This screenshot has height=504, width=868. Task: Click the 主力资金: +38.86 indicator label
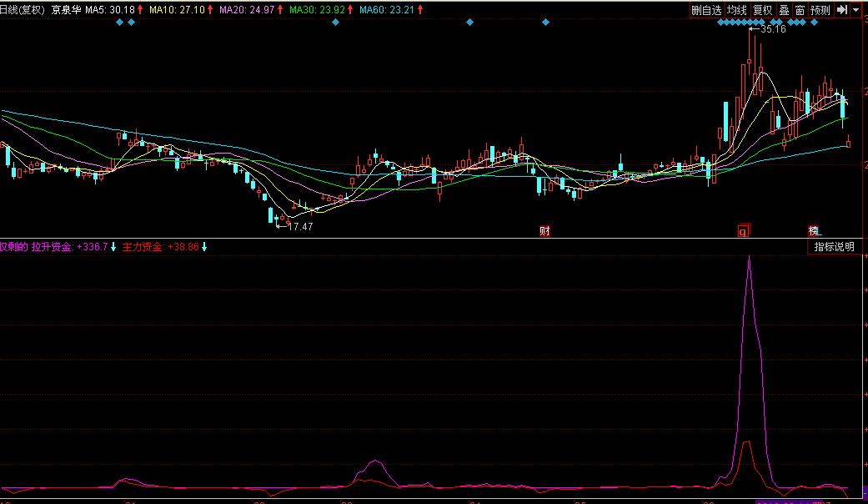161,247
